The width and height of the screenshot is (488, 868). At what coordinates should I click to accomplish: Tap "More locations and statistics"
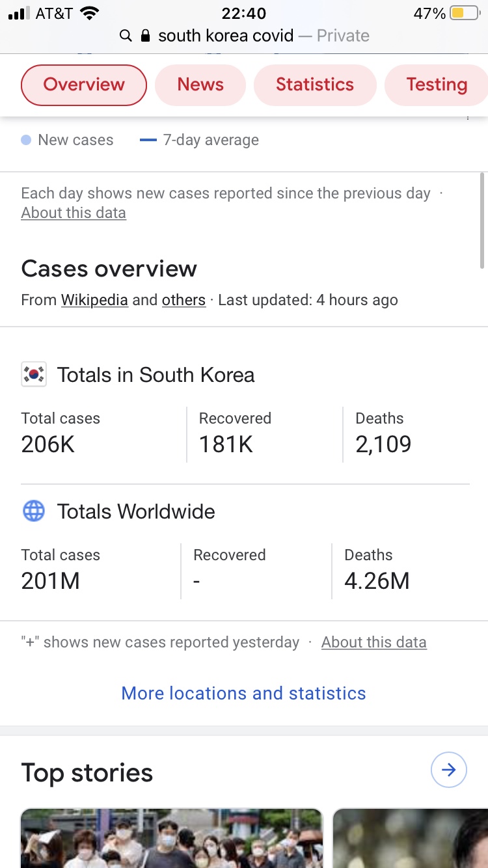243,693
